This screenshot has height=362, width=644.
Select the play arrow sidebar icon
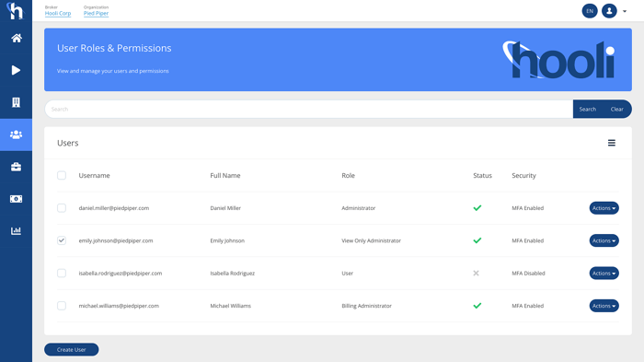[16, 70]
